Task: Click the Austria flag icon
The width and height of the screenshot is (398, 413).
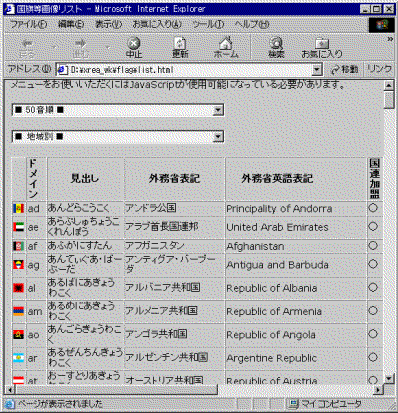Action: 18,379
